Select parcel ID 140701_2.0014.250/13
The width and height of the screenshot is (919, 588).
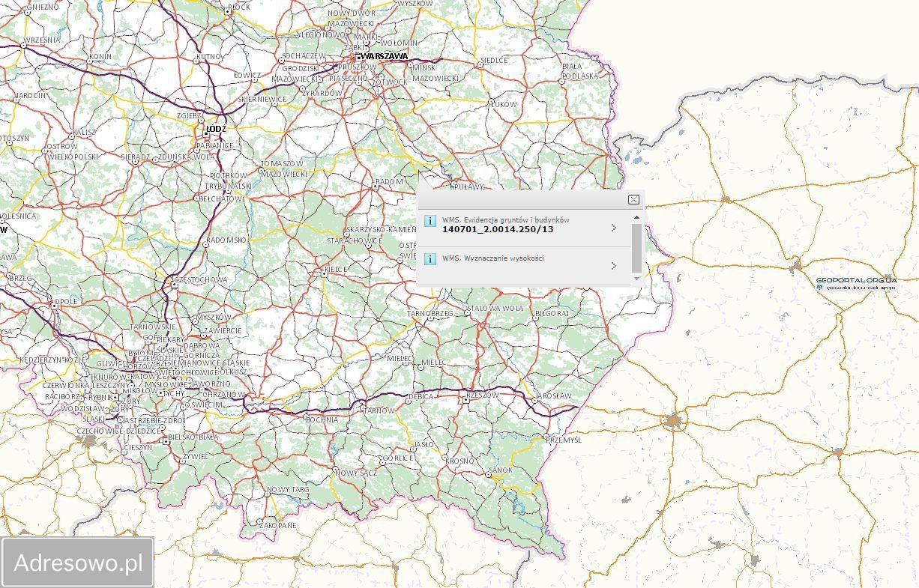[498, 229]
